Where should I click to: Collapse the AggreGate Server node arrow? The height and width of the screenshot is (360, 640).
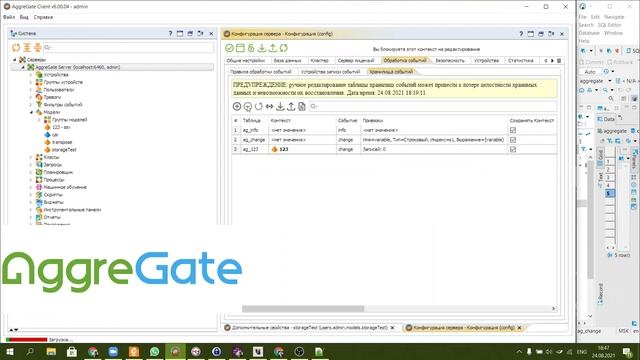[x=23, y=67]
